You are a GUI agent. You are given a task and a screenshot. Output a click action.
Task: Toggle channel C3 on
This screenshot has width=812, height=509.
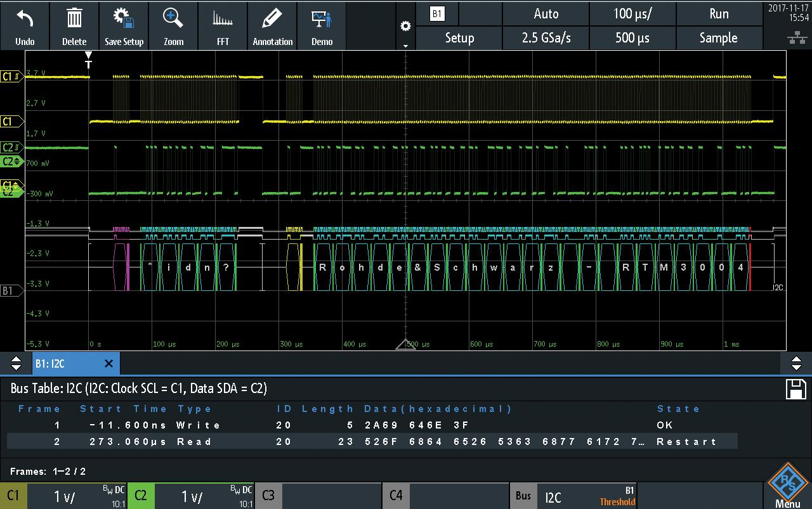tap(318, 496)
